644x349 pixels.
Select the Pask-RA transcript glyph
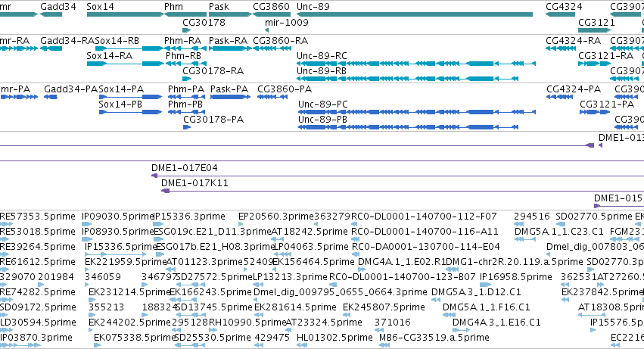click(230, 48)
